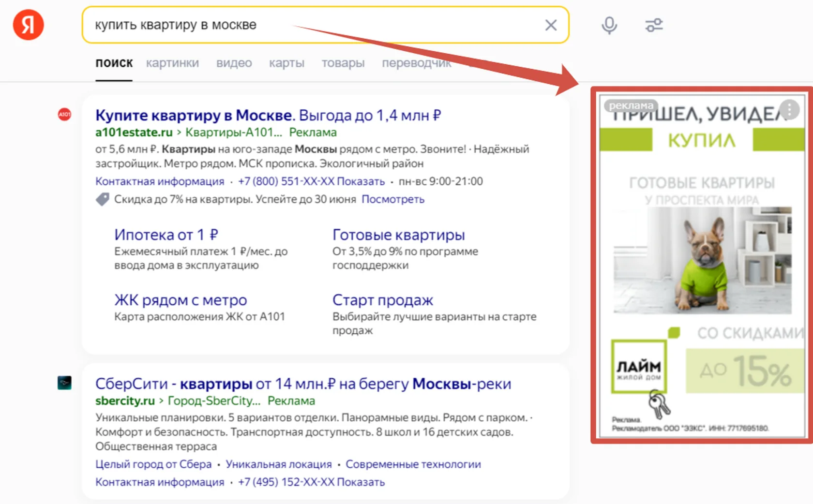The width and height of the screenshot is (813, 504).
Task: Open 'Целый город от Сбера' link
Action: [153, 464]
